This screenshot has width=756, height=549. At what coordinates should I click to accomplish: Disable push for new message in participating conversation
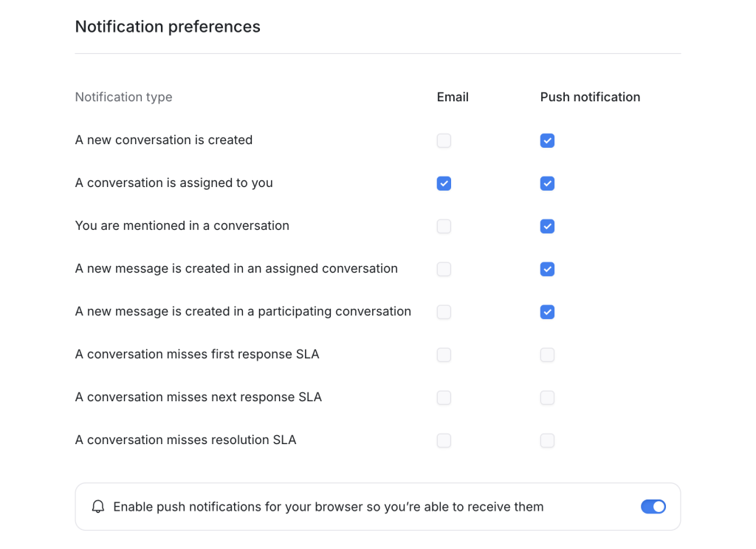coord(547,312)
